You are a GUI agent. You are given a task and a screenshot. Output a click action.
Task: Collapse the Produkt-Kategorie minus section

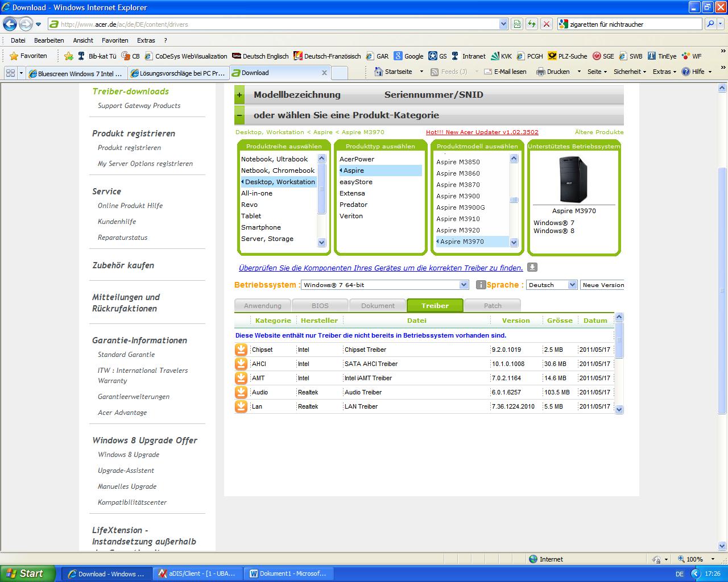point(239,115)
